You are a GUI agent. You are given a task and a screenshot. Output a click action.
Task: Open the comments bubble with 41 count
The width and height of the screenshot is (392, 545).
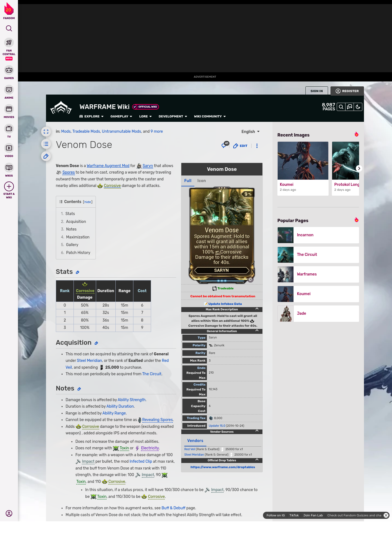(225, 145)
